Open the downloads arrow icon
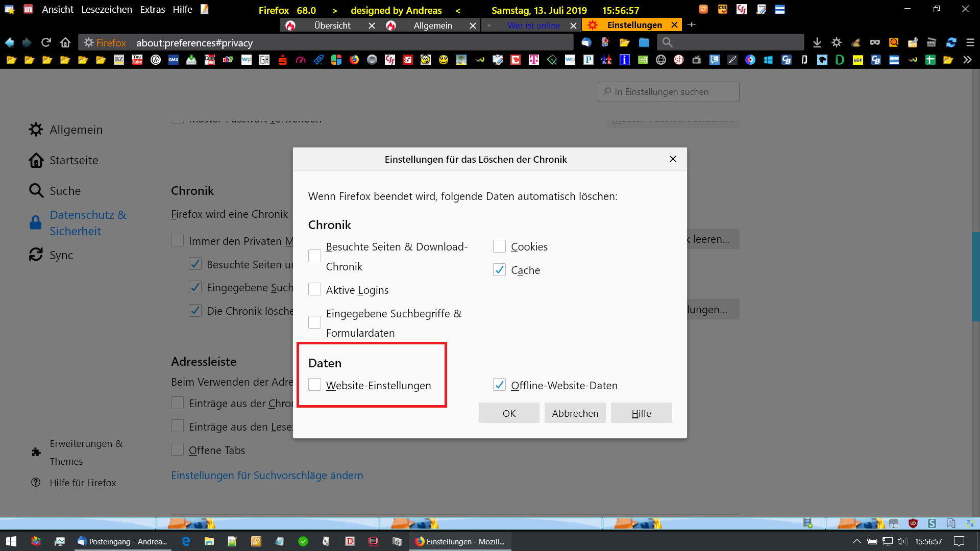The width and height of the screenshot is (980, 551). pyautogui.click(x=817, y=42)
